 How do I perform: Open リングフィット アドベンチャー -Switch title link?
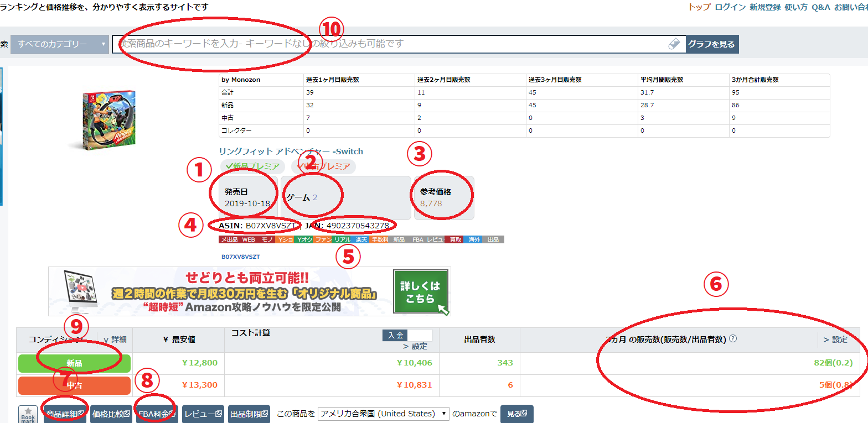(291, 151)
